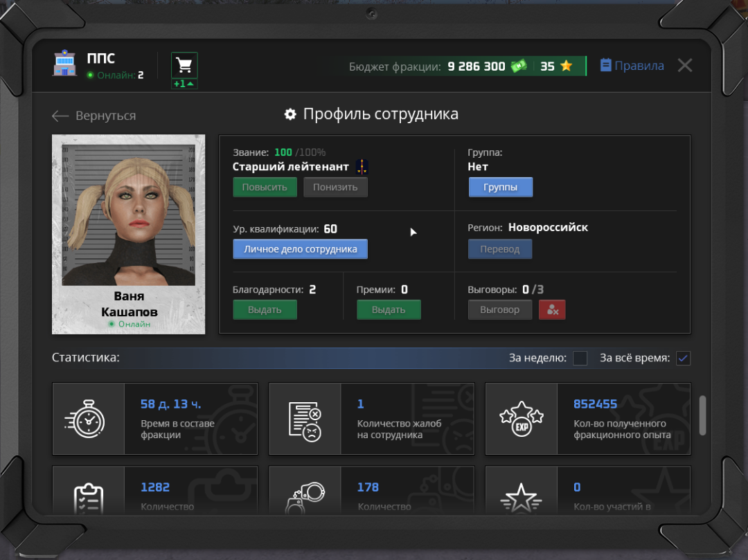Click the rocket icon beside Старший лейтенант

pyautogui.click(x=359, y=166)
